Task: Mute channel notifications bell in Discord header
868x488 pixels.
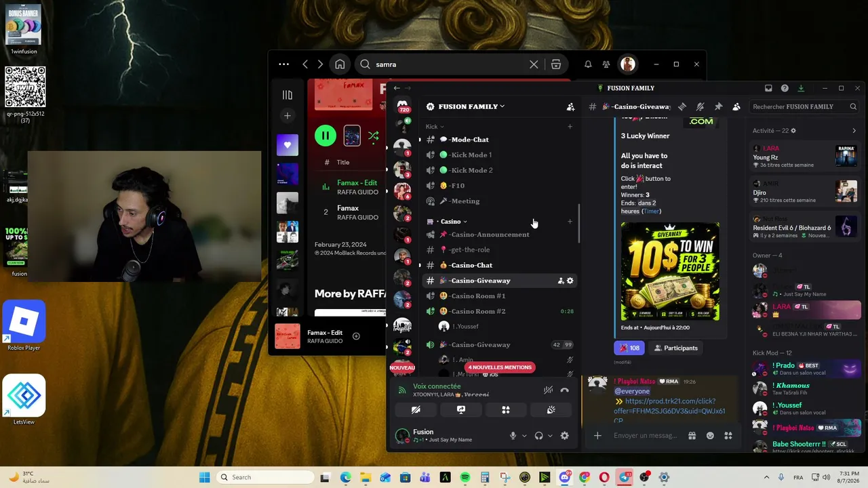Action: coord(701,106)
